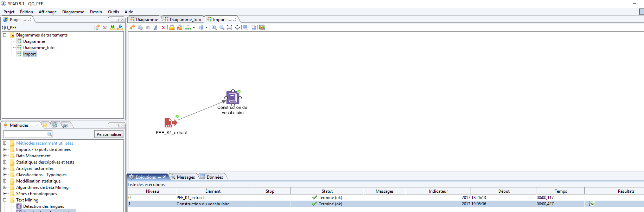644x212 pixels.
Task: Open the layout hierarchy dropdown arrow
Action: click(194, 27)
